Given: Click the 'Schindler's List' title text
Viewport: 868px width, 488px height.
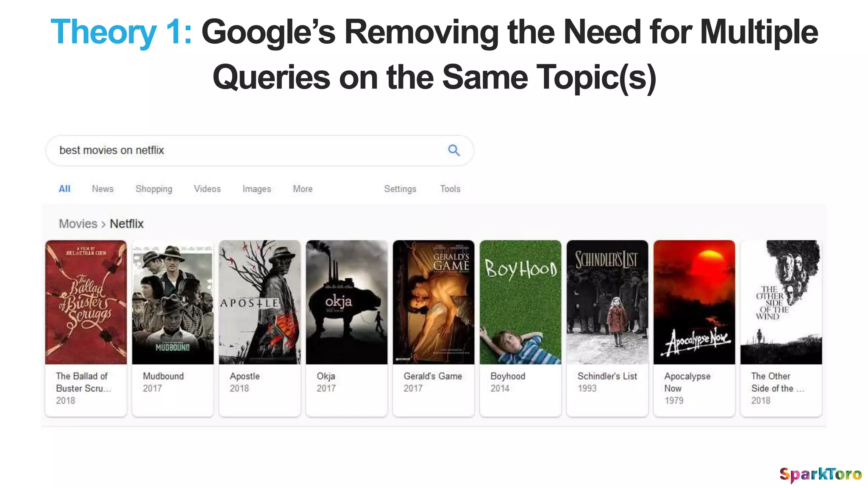Looking at the screenshot, I should pos(607,376).
